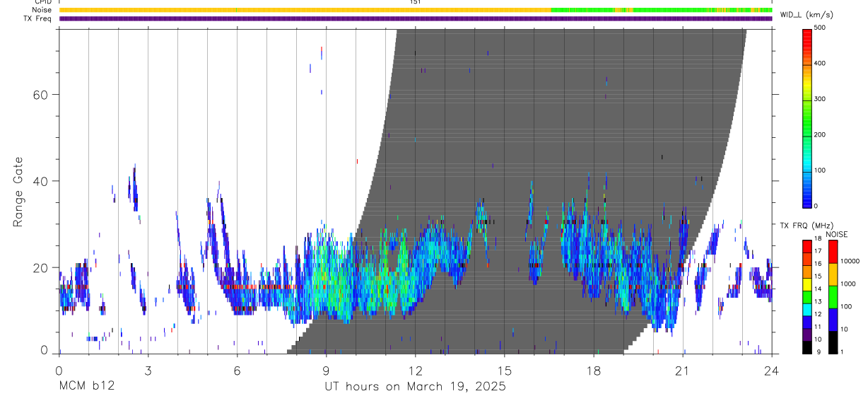Click UT hour tick label 24
Image resolution: width=868 pixels, height=401 pixels.
pos(772,370)
